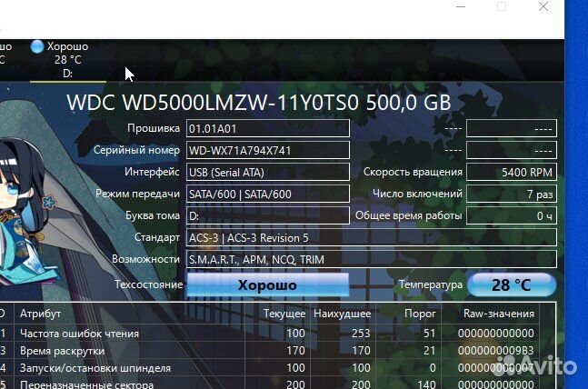Close the CrystalDiskInfo window
The width and height of the screenshot is (588, 389).
point(543,6)
